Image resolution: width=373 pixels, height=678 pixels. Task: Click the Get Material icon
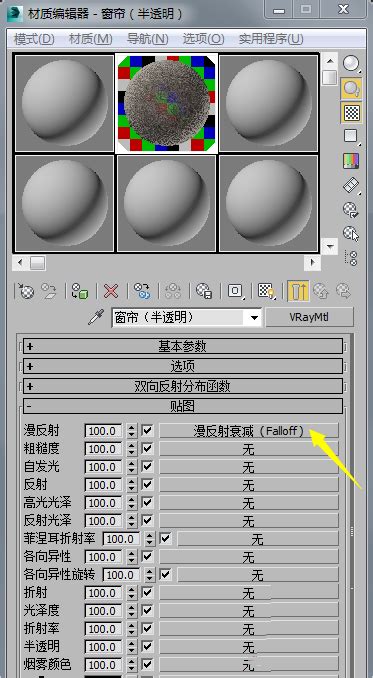pyautogui.click(x=25, y=291)
